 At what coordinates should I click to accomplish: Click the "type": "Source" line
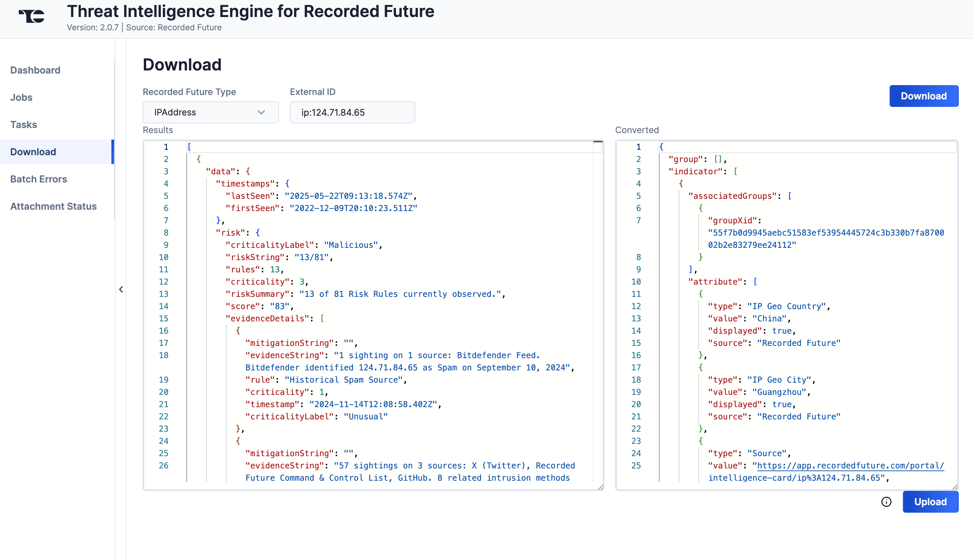pyautogui.click(x=750, y=453)
